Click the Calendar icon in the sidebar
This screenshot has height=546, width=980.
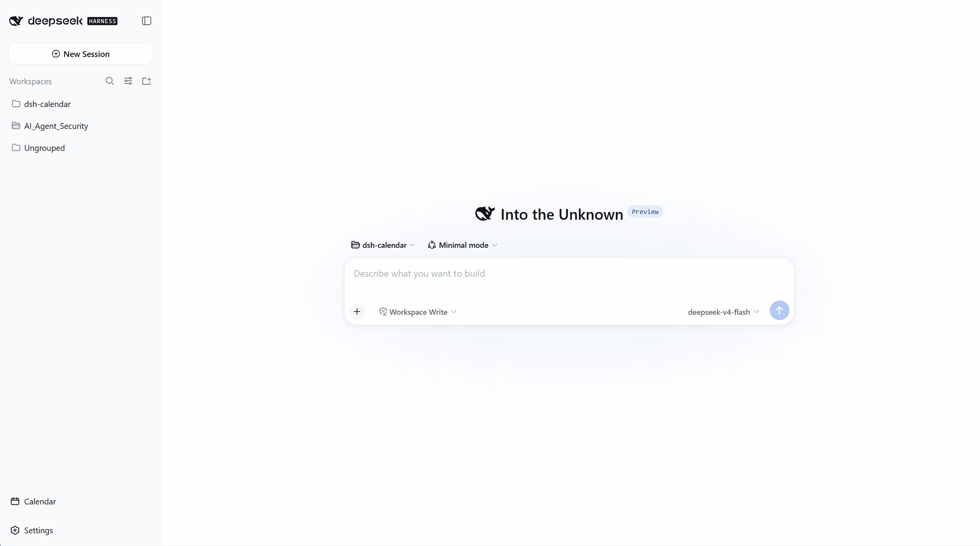[15, 501]
